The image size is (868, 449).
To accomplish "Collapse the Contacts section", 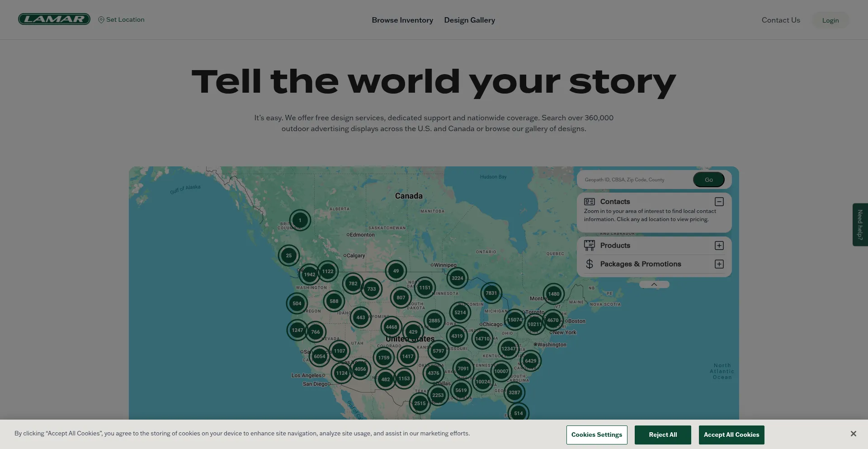I will click(x=719, y=202).
